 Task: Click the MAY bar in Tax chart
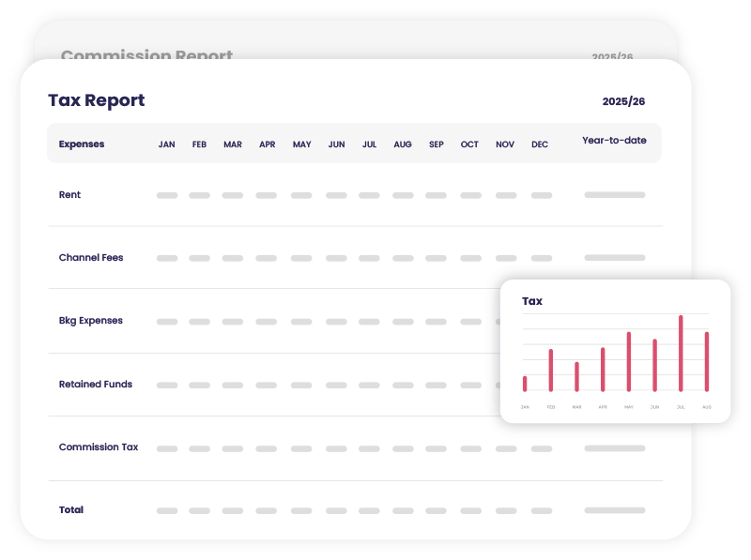click(x=629, y=362)
